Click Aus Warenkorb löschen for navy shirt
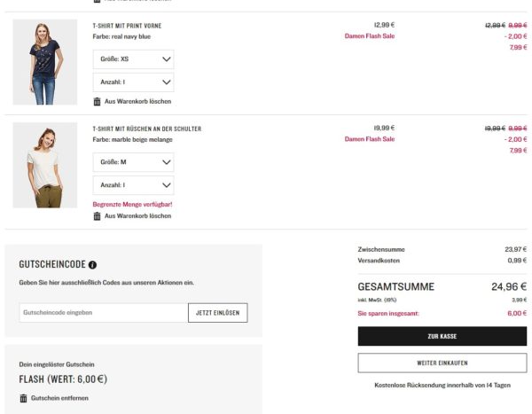The width and height of the screenshot is (532, 414). [137, 101]
